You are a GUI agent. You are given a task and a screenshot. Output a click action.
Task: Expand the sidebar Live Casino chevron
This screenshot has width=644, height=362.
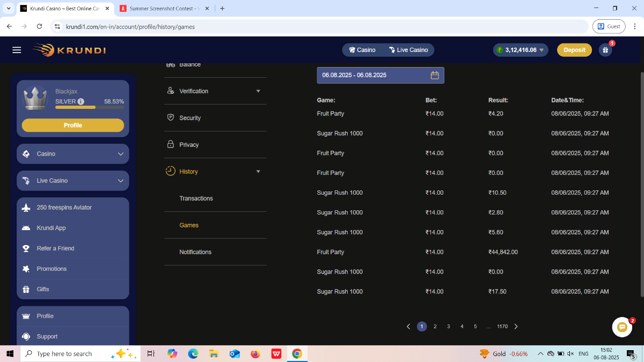[120, 181]
